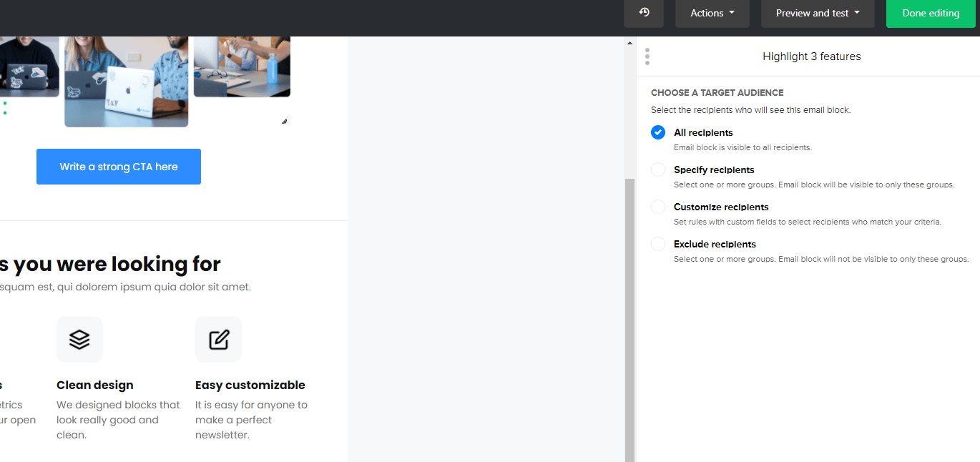Image resolution: width=980 pixels, height=462 pixels.
Task: Click the scrollbar up arrow
Action: point(629,43)
